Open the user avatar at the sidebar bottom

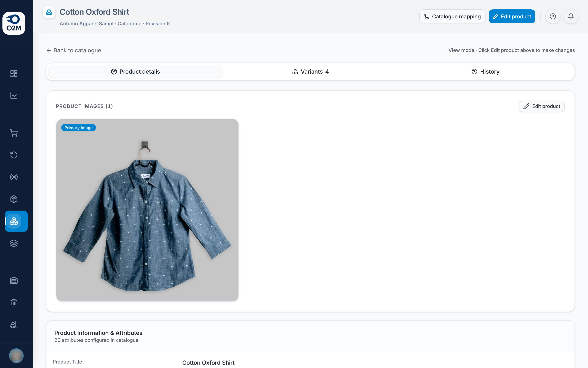tap(16, 356)
